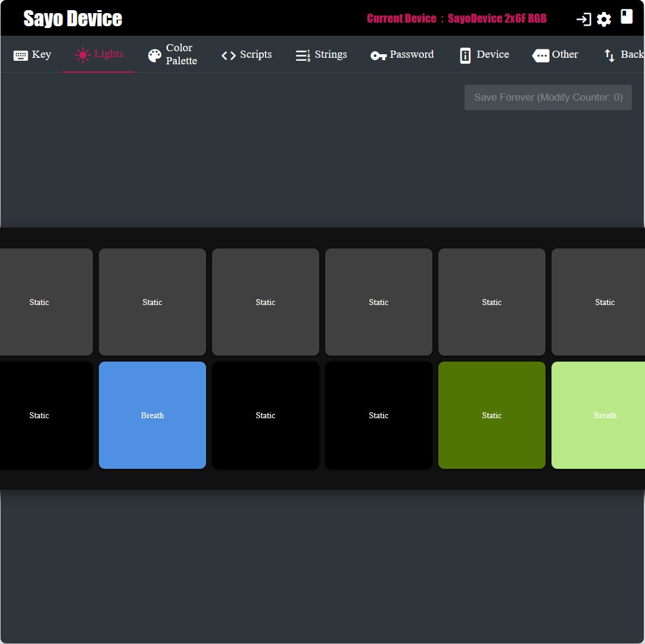Open the Other tab
Image resolution: width=645 pixels, height=644 pixels.
(x=555, y=54)
